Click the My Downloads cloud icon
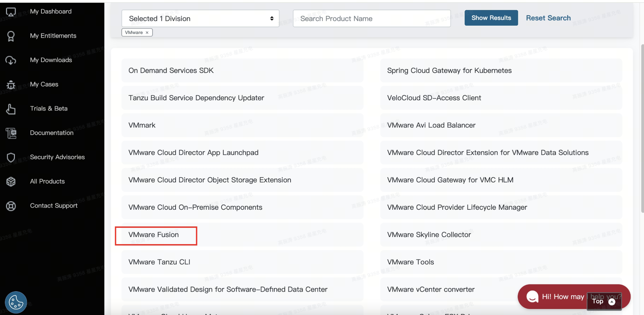 11,60
